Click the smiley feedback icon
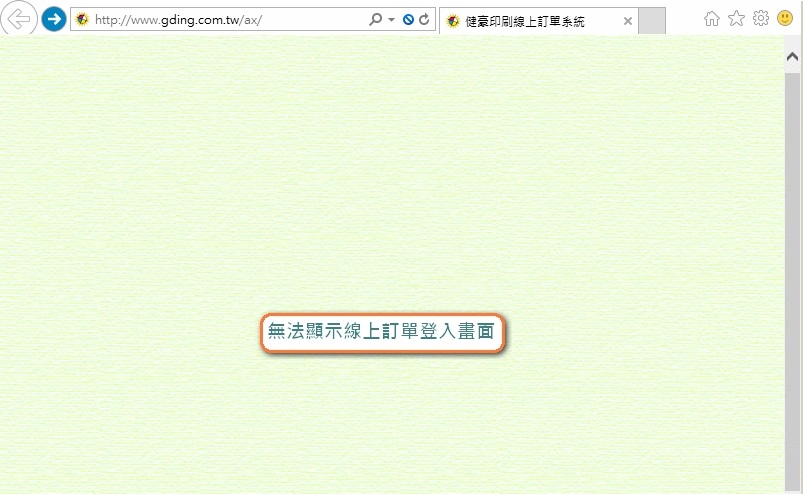 click(x=785, y=18)
